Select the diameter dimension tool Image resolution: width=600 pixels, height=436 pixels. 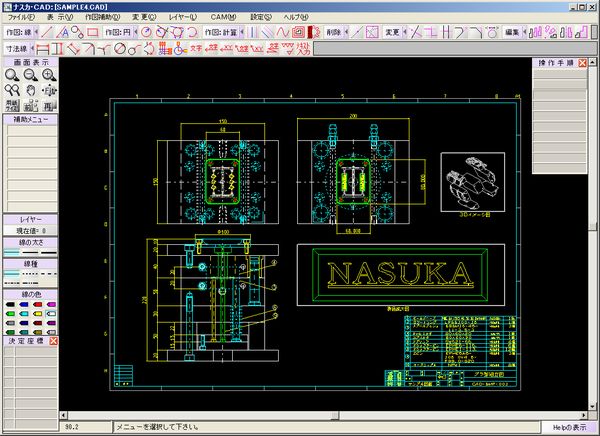[120, 49]
